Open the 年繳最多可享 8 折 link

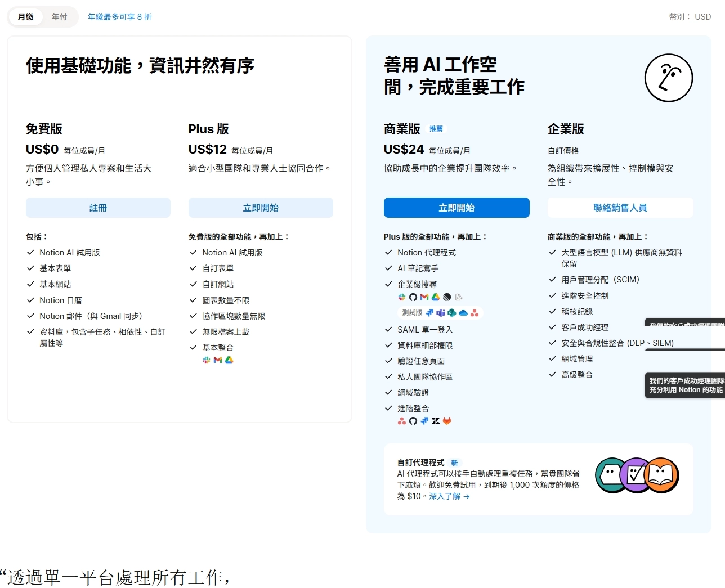[119, 17]
